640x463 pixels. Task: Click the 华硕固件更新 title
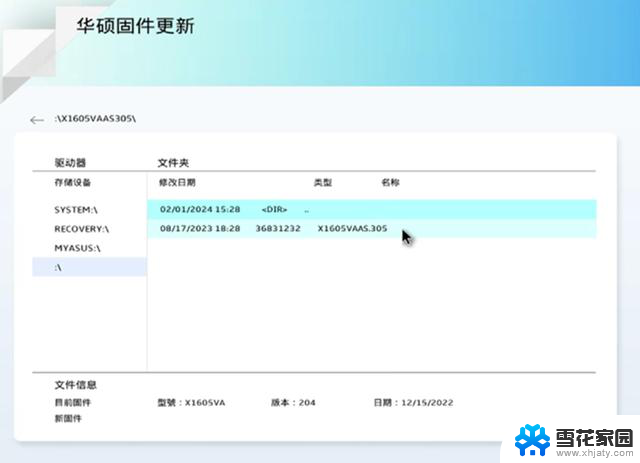click(136, 26)
